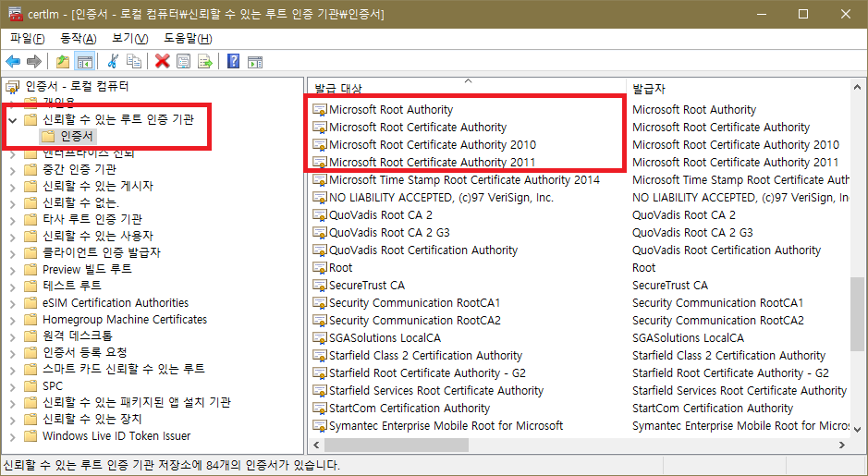Screen dimensions: 868x476
Task: Select Security Communication RootCA2 row
Action: [415, 320]
